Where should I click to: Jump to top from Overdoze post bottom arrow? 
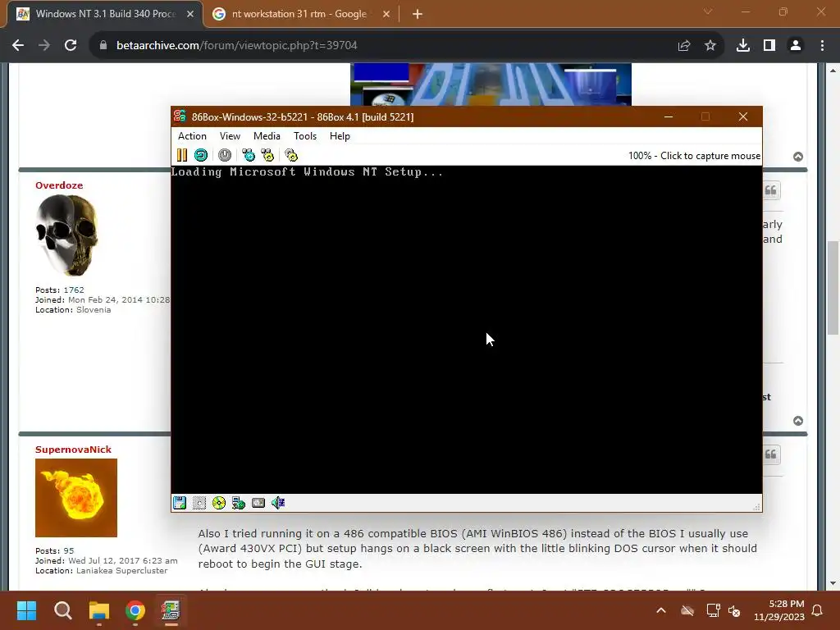pyautogui.click(x=798, y=421)
